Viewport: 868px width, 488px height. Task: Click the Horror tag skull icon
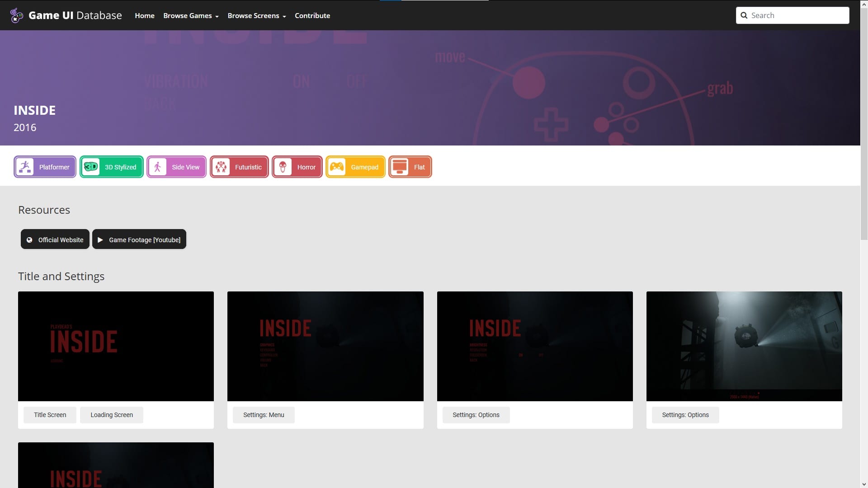coord(283,167)
